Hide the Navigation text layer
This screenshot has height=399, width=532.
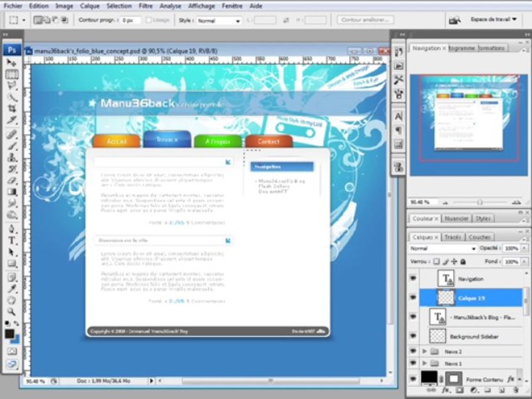tap(413, 279)
